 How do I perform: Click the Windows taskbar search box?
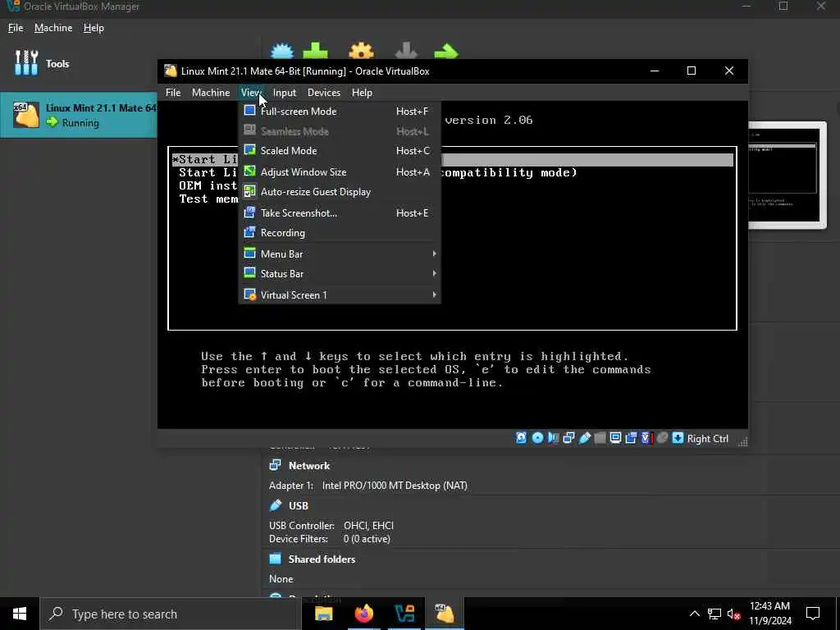[x=170, y=614]
